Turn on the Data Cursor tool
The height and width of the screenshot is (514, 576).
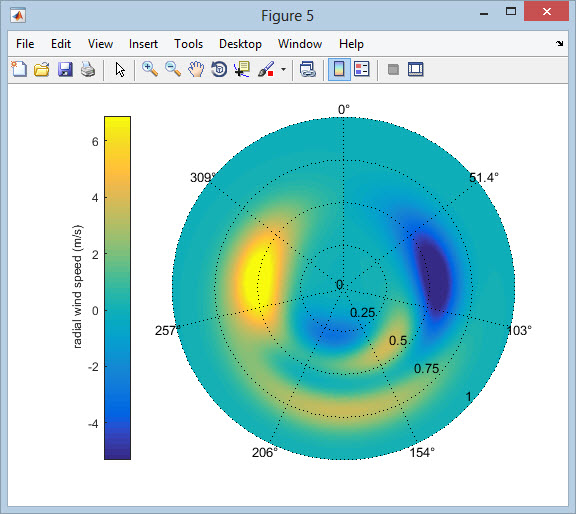pyautogui.click(x=242, y=69)
